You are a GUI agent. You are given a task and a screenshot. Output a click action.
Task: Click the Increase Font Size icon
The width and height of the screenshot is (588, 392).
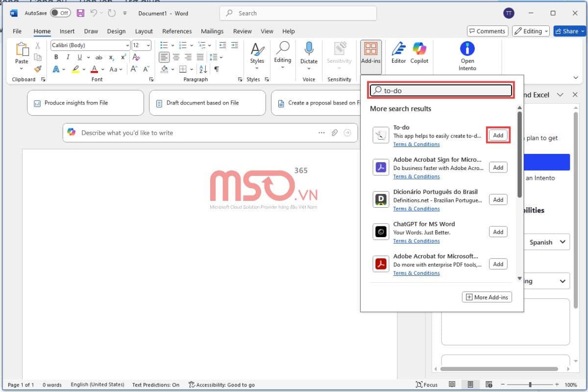point(135,69)
